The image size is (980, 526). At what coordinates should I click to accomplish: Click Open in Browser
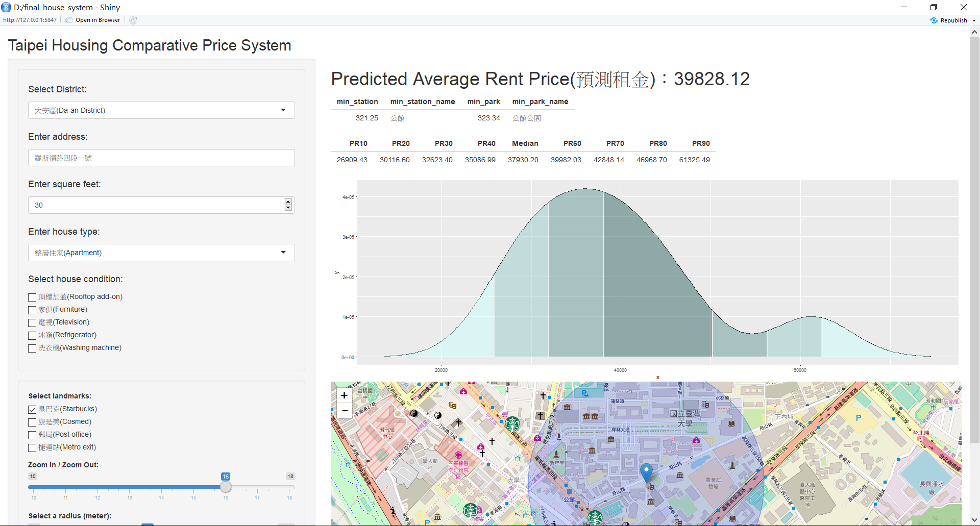(x=96, y=20)
